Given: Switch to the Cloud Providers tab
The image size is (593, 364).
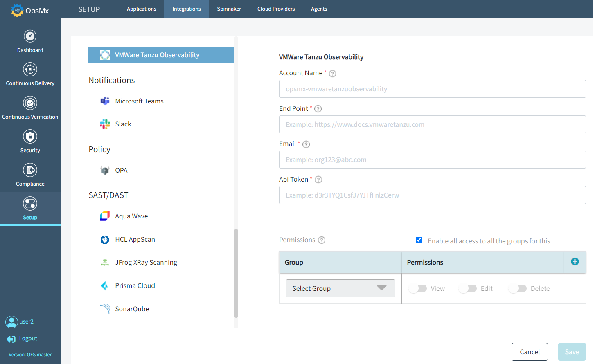Looking at the screenshot, I should (x=275, y=9).
